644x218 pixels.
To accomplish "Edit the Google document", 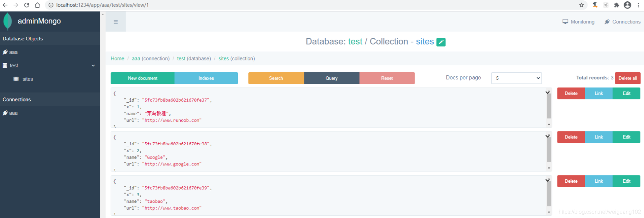I will (x=627, y=137).
